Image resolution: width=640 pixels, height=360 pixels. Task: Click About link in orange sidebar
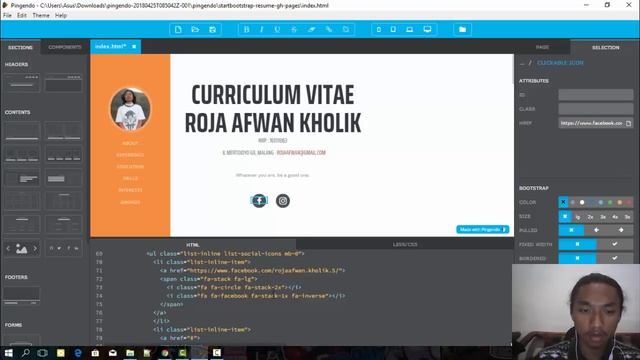(x=130, y=143)
